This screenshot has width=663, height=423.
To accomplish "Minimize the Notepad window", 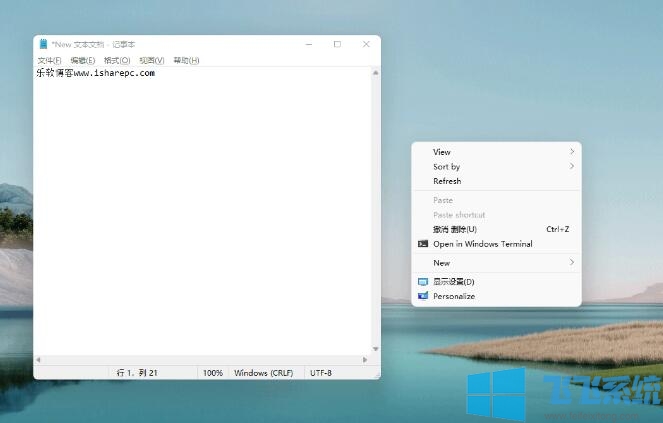I will [x=309, y=44].
